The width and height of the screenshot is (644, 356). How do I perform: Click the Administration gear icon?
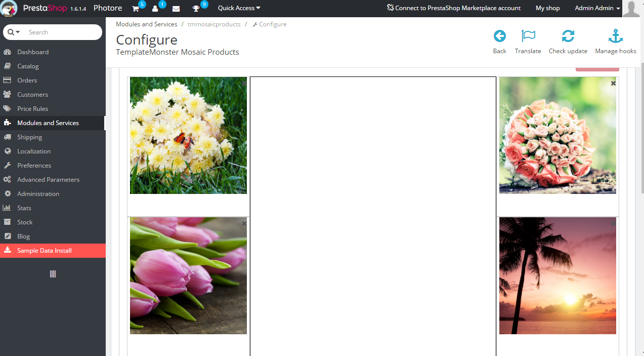(8, 194)
